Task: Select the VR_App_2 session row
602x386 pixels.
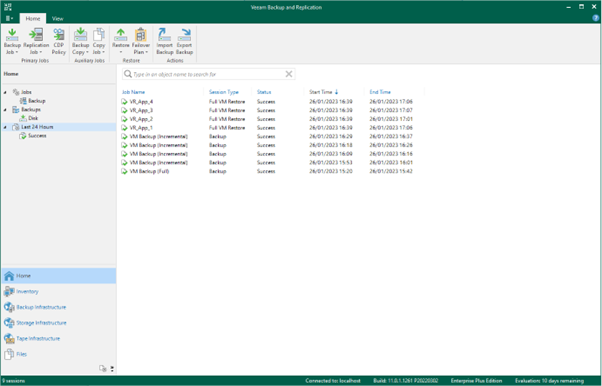Action: [272, 119]
